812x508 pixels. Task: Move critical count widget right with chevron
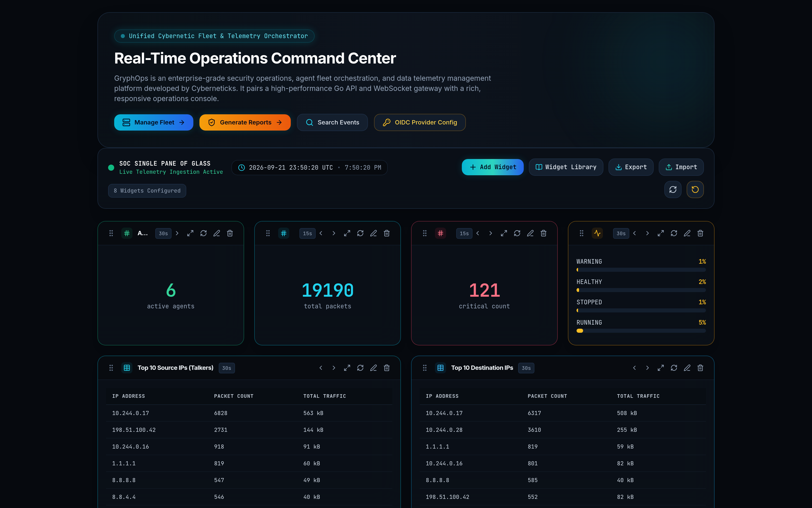coord(490,233)
